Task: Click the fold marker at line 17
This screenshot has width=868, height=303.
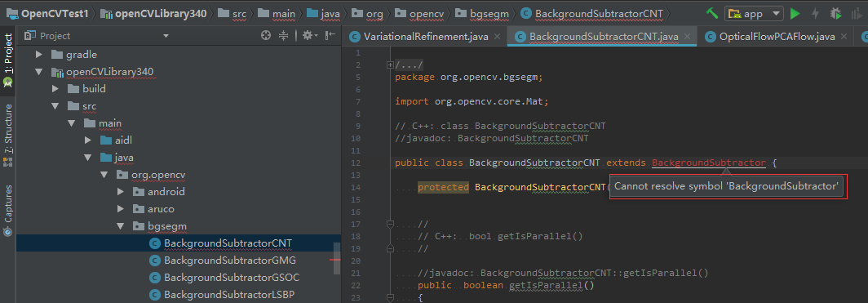Action: tap(390, 225)
